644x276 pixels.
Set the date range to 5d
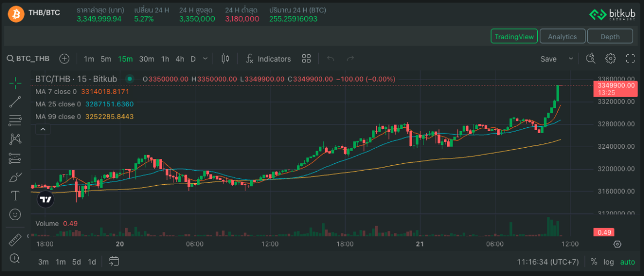tap(77, 262)
